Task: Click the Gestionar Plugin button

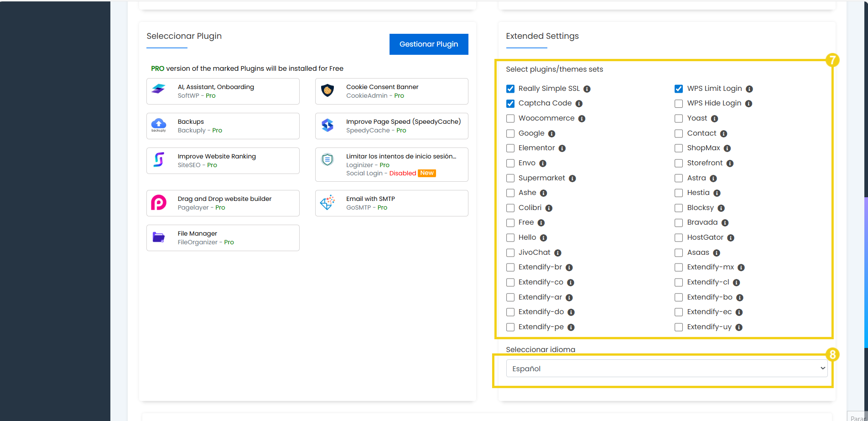Action: [x=429, y=44]
